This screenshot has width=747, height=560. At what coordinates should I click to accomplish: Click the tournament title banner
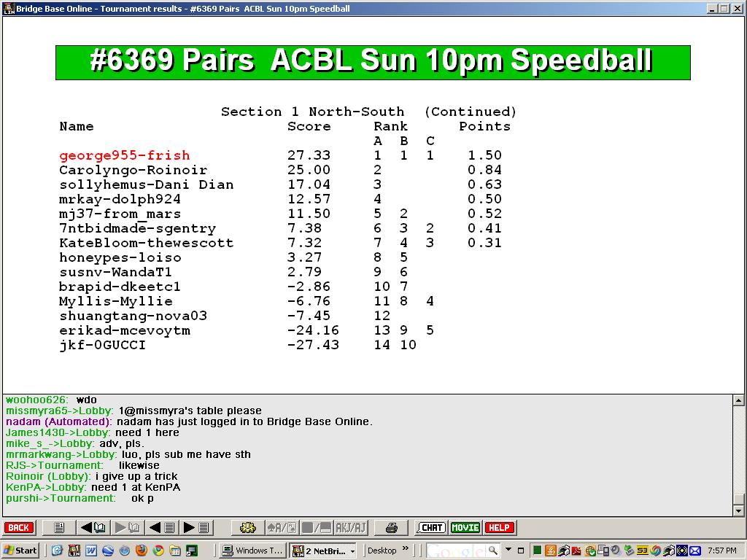[373, 63]
